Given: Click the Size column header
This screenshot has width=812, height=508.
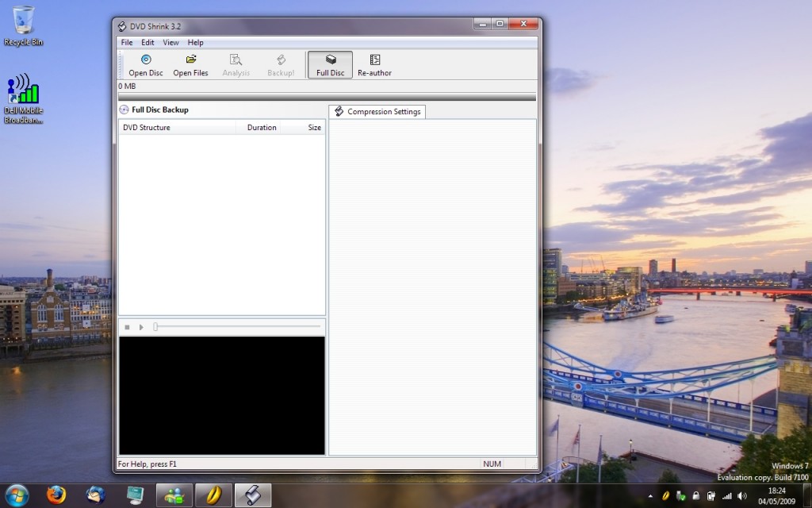Looking at the screenshot, I should coord(303,128).
